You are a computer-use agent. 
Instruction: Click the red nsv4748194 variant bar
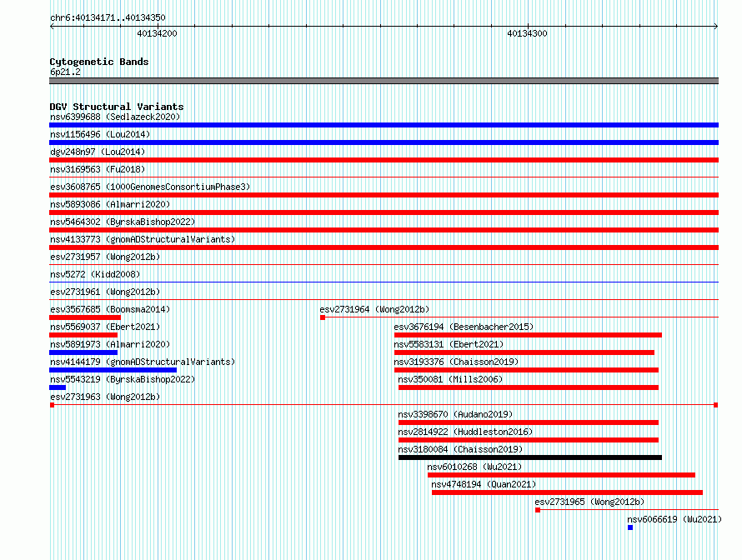point(568,492)
